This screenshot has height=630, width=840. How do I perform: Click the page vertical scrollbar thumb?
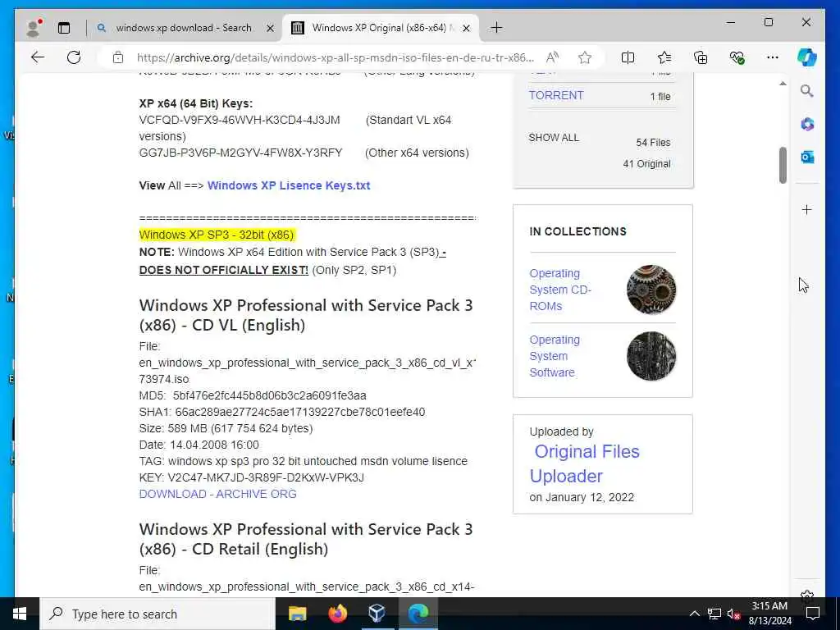(x=783, y=165)
